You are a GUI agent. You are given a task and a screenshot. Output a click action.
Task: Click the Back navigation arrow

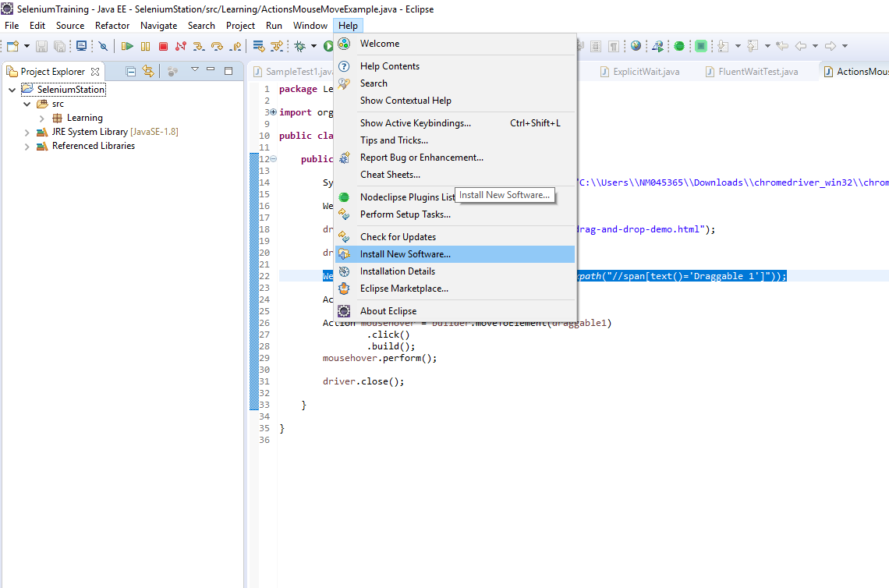(x=801, y=46)
